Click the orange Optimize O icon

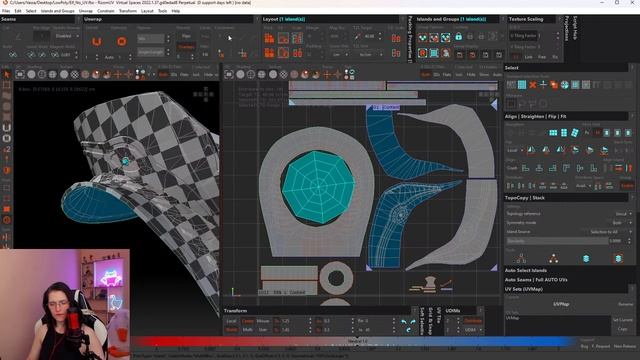[121, 42]
